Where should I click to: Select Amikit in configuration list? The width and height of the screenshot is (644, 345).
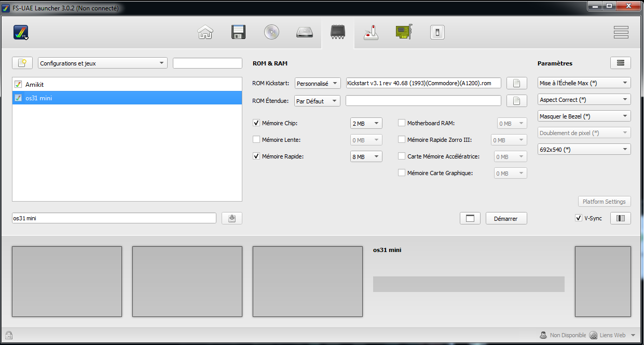point(35,84)
